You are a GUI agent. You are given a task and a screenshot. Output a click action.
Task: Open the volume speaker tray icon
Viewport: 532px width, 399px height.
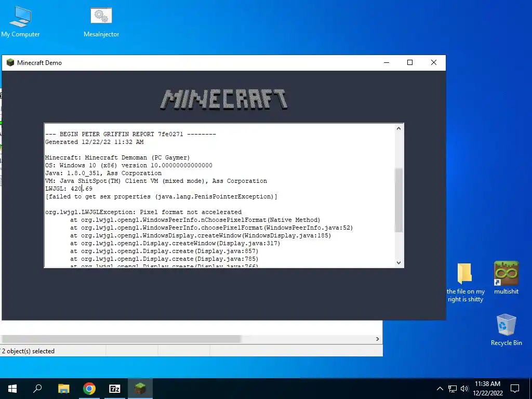[464, 389]
